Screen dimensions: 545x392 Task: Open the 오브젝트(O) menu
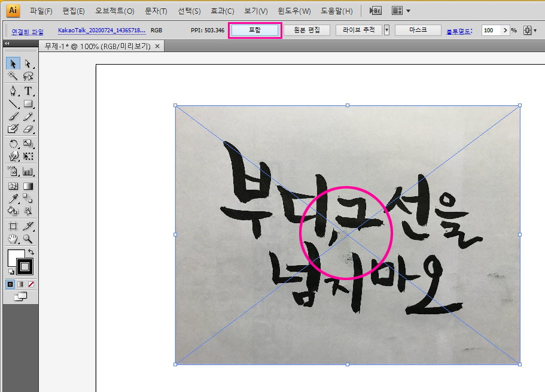click(x=115, y=11)
